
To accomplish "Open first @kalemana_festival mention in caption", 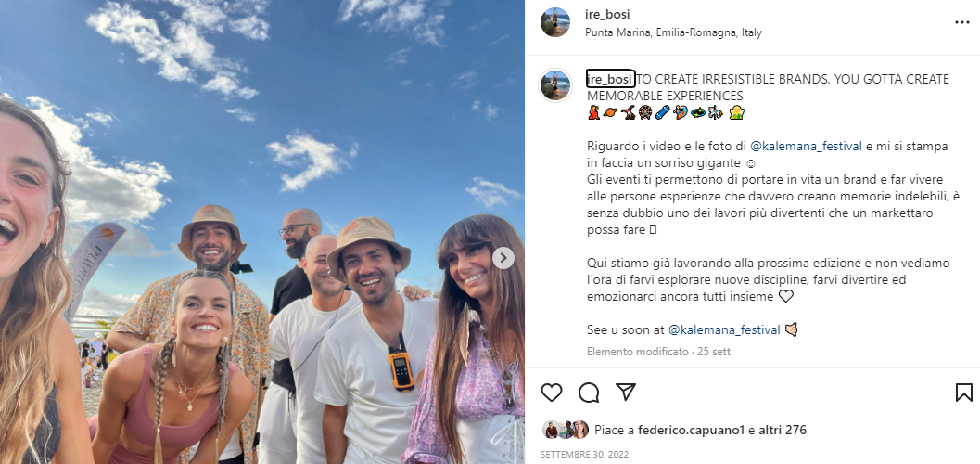I will [797, 147].
